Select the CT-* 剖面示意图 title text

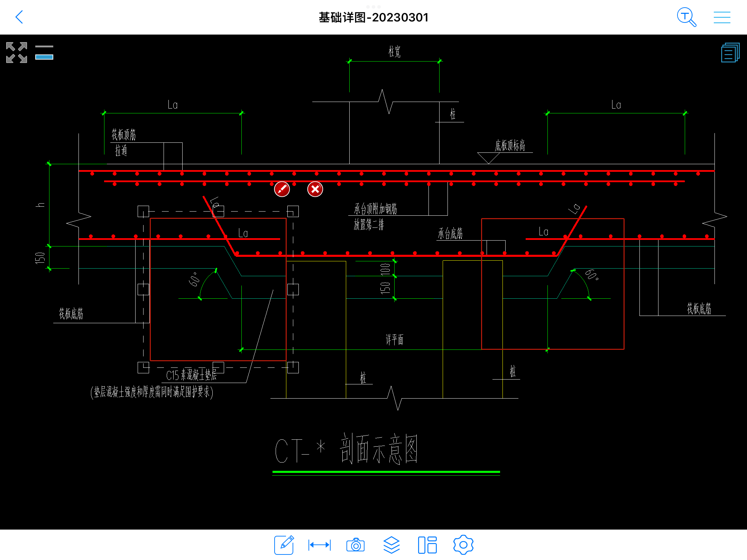pos(347,449)
